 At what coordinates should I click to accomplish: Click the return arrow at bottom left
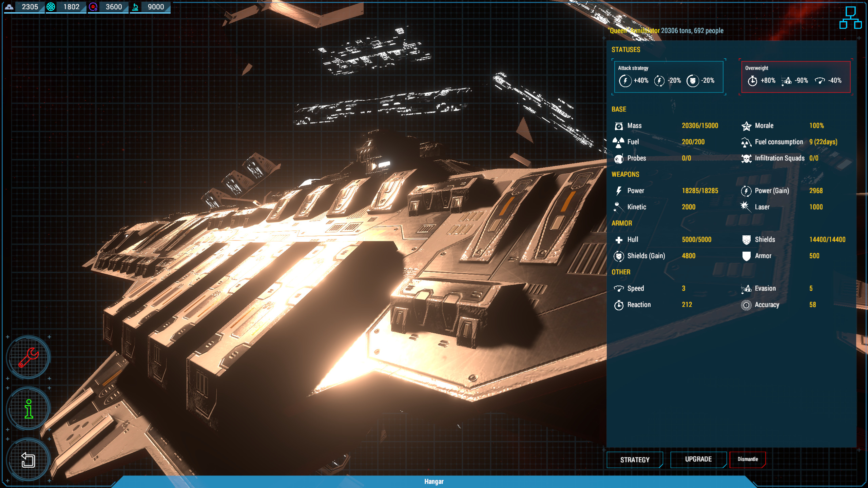pos(28,459)
